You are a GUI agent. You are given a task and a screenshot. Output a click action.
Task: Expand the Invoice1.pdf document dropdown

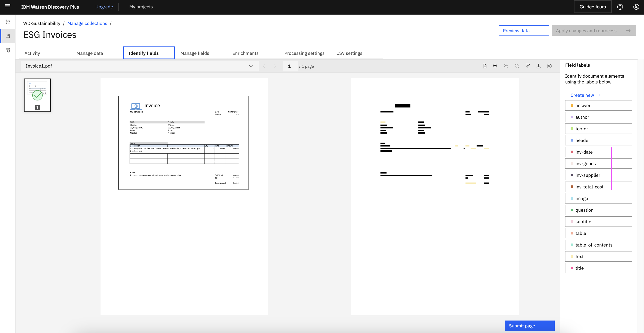[251, 66]
